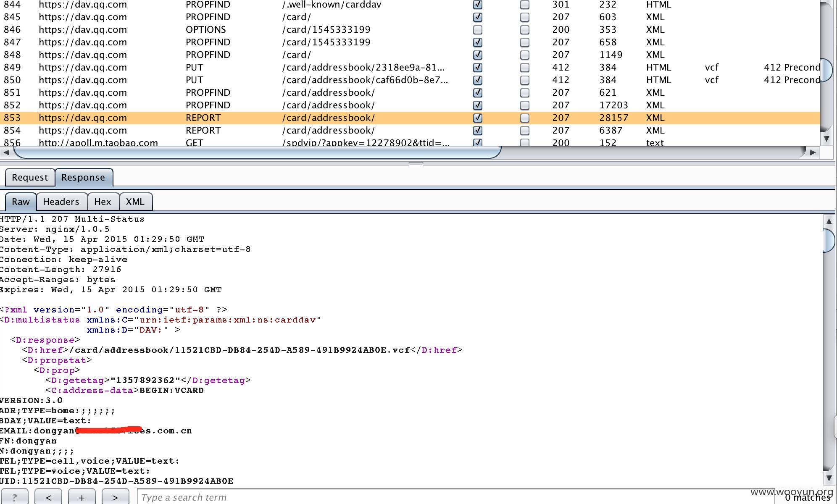The image size is (837, 504).
Task: Click 'Content-Length: 27916' header line
Action: coord(61,270)
